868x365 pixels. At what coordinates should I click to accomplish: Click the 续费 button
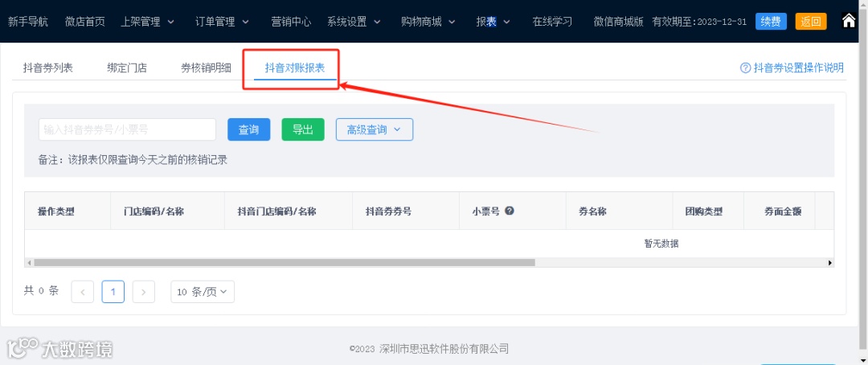pos(771,22)
